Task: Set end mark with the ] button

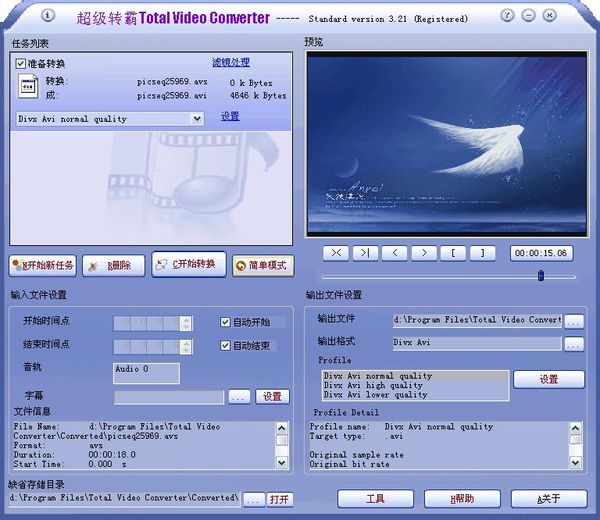Action: [x=483, y=253]
